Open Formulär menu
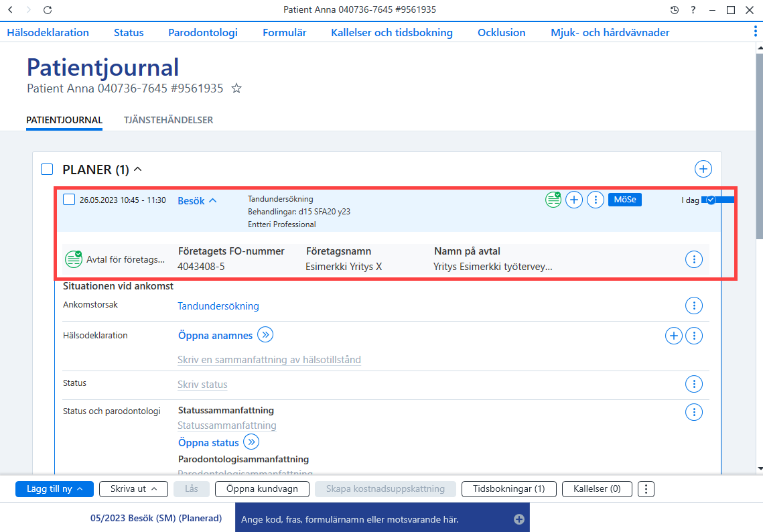This screenshot has width=763, height=532. click(285, 33)
